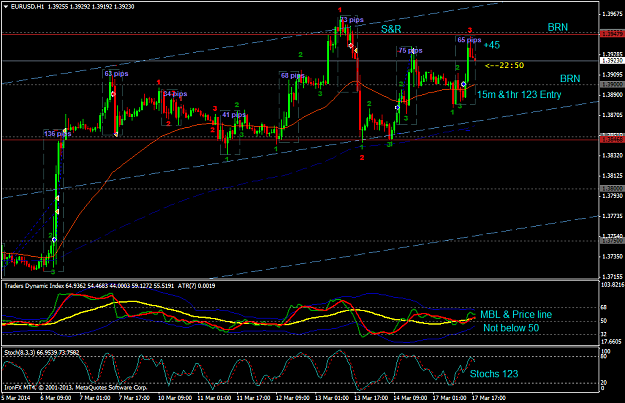Click the gray 1.38000 price level tag
The width and height of the screenshot is (625, 403).
611,189
